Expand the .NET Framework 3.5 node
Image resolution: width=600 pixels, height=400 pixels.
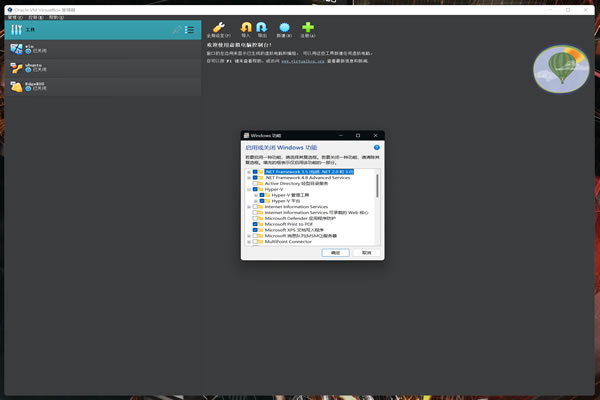250,172
